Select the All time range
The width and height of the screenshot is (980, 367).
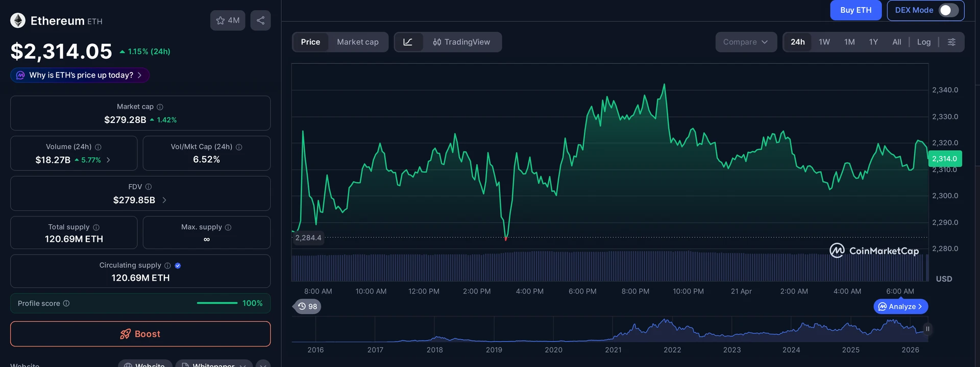[x=896, y=42]
